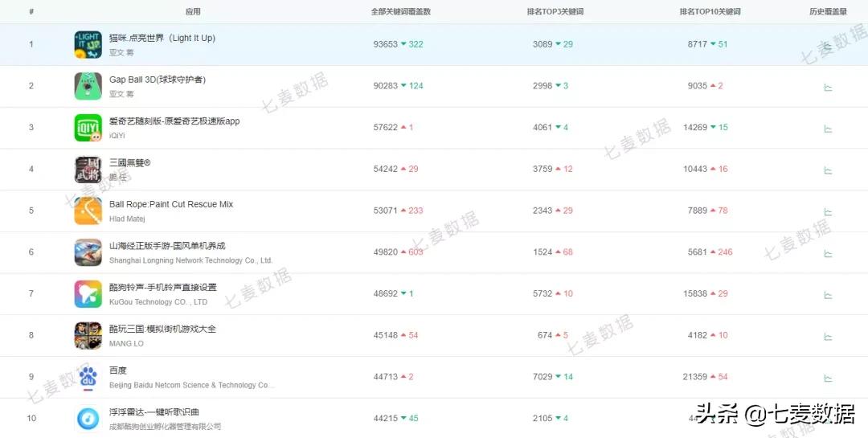The width and height of the screenshot is (868, 438).
Task: Open the Light It Up app icon
Action: tap(88, 45)
